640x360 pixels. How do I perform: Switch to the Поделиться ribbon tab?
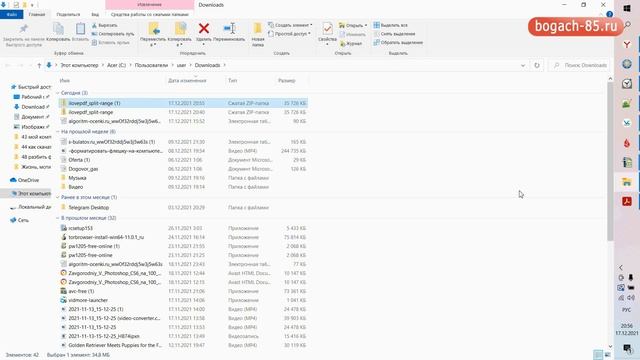68,14
